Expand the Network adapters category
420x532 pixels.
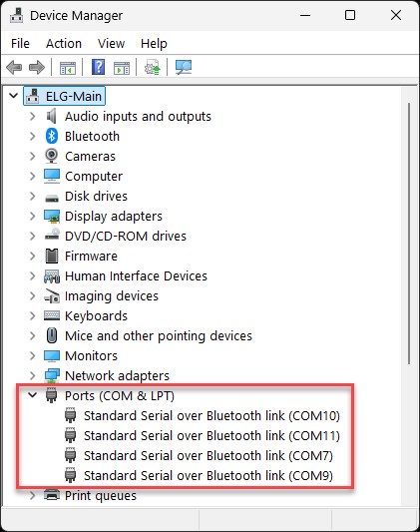click(33, 375)
